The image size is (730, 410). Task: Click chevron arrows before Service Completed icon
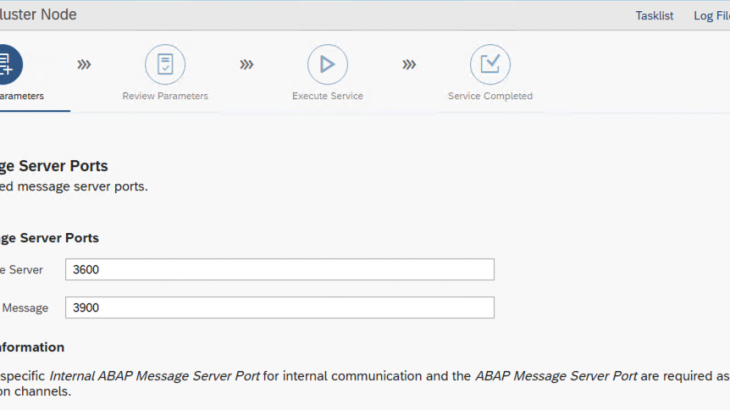[409, 64]
